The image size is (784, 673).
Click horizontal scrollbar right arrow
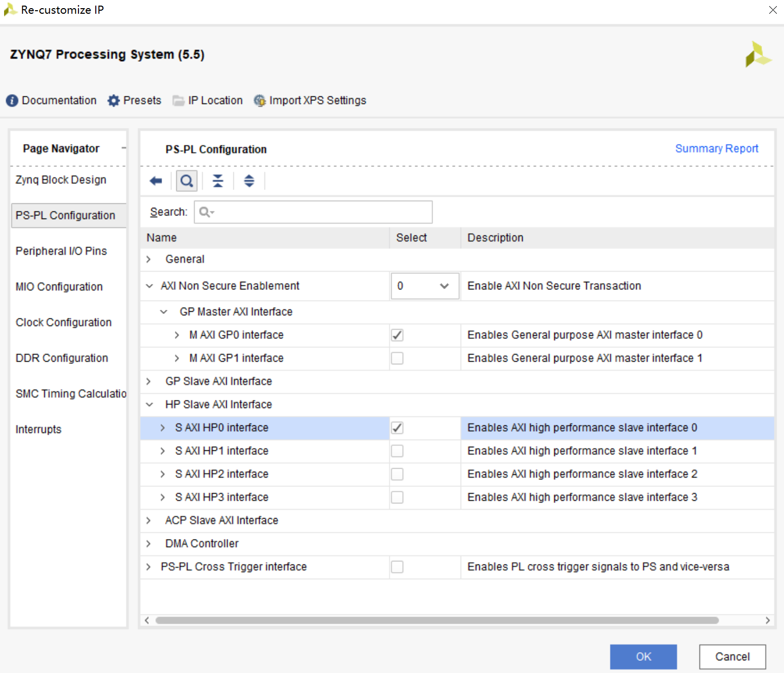[x=768, y=620]
